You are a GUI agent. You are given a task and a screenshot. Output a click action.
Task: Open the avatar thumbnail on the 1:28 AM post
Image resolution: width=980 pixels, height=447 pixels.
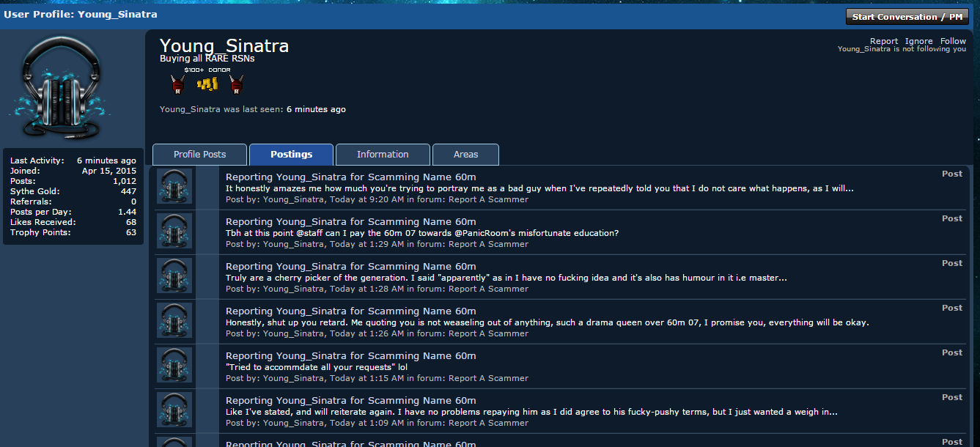pyautogui.click(x=175, y=276)
